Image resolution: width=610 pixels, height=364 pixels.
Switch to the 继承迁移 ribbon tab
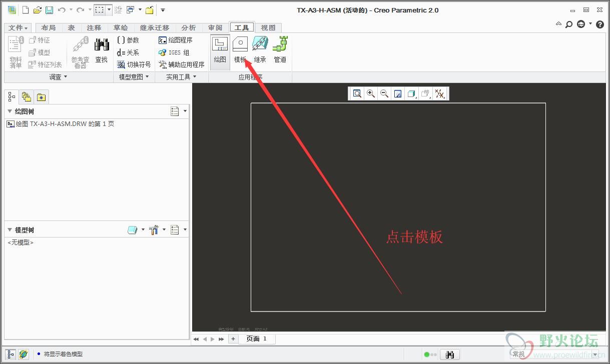[155, 28]
